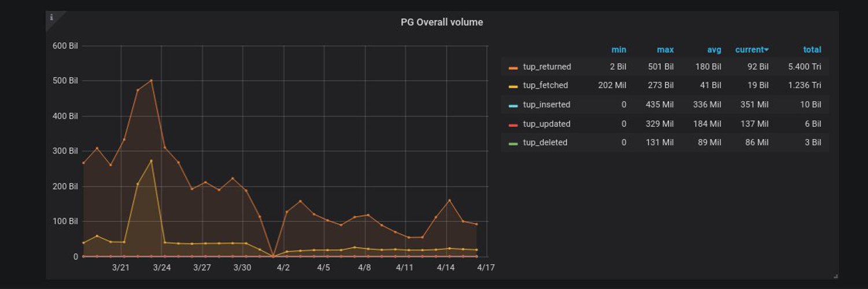Viewport: 868px width, 289px height.
Task: Open color picker for tup_fetched yellow swatch
Action: coord(513,86)
